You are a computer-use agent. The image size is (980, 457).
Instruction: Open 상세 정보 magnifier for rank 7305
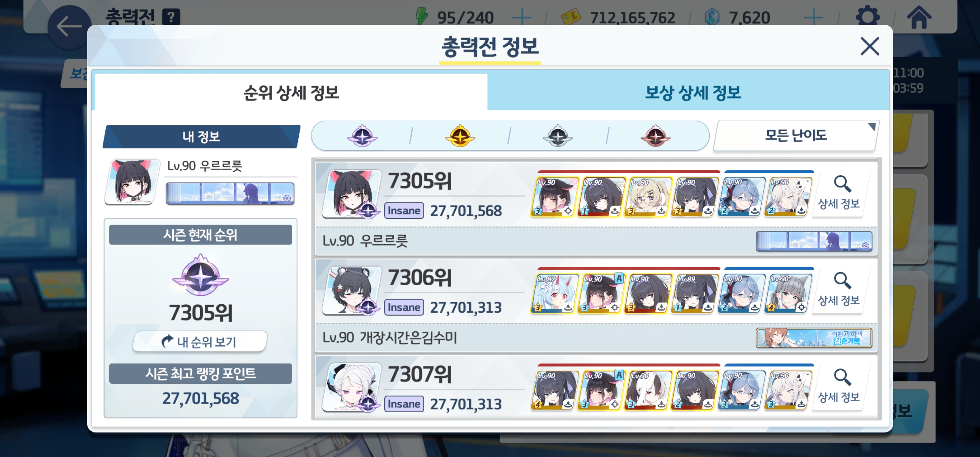tap(839, 193)
